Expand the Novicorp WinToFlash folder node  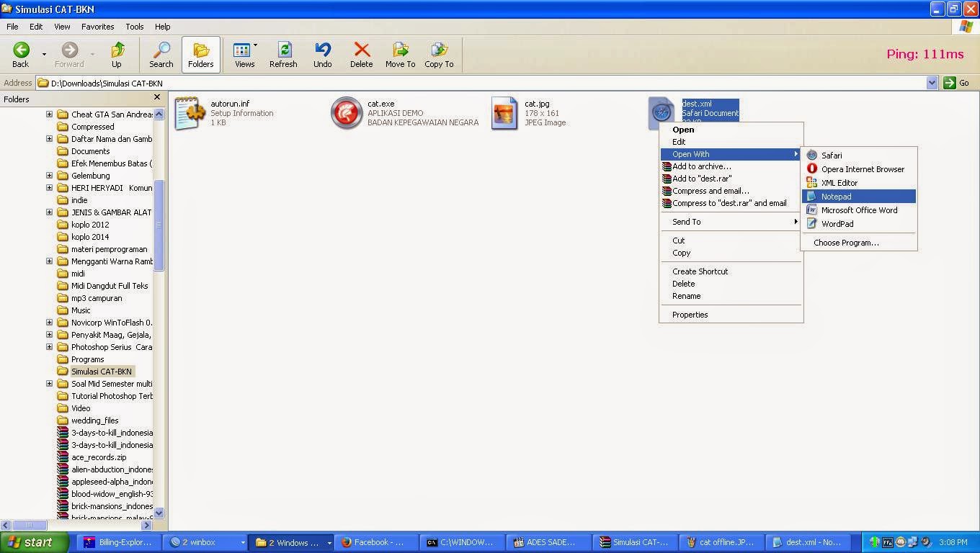click(49, 323)
